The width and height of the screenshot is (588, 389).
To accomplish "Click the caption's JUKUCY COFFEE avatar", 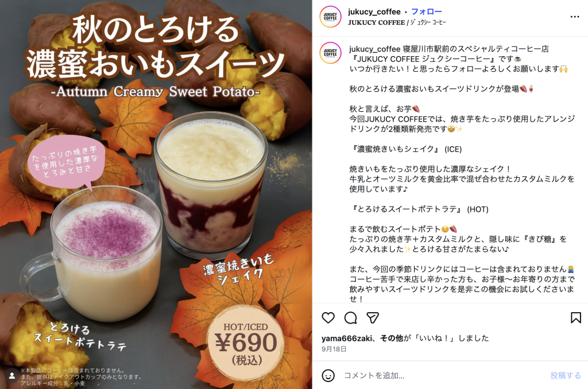I will click(330, 53).
